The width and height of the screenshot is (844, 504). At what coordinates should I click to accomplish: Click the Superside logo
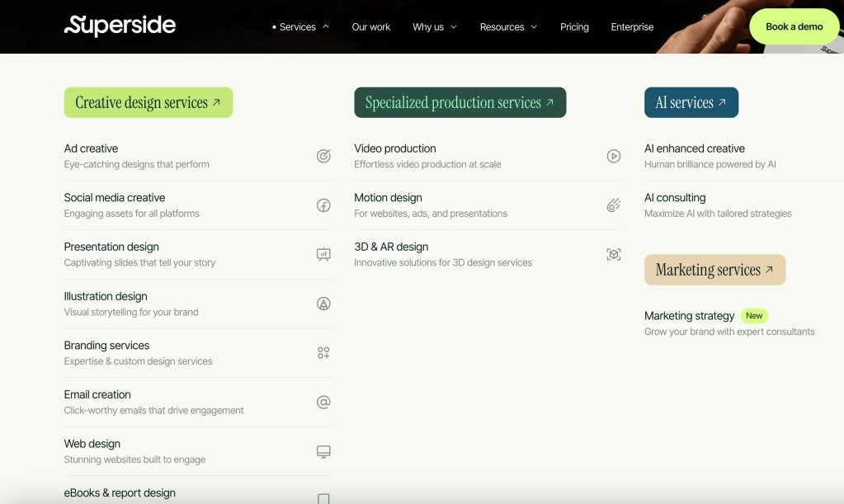(120, 26)
